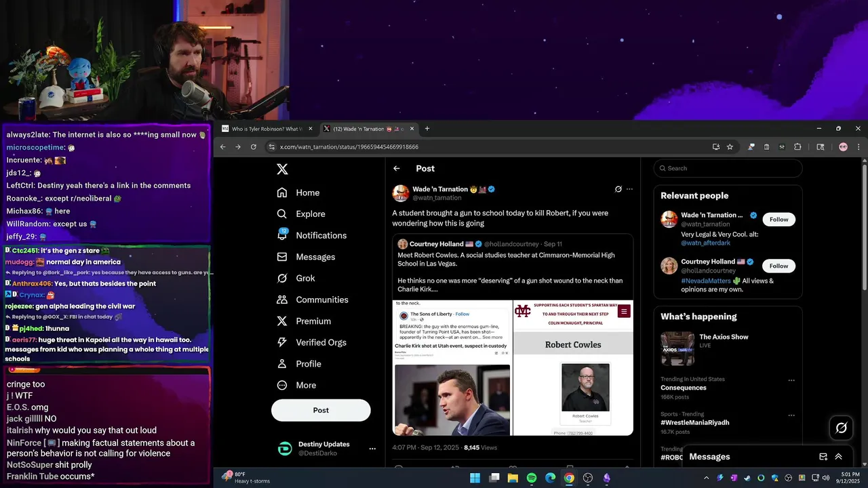Go to Home in X sidebar
The height and width of the screenshot is (488, 868).
[x=298, y=192]
